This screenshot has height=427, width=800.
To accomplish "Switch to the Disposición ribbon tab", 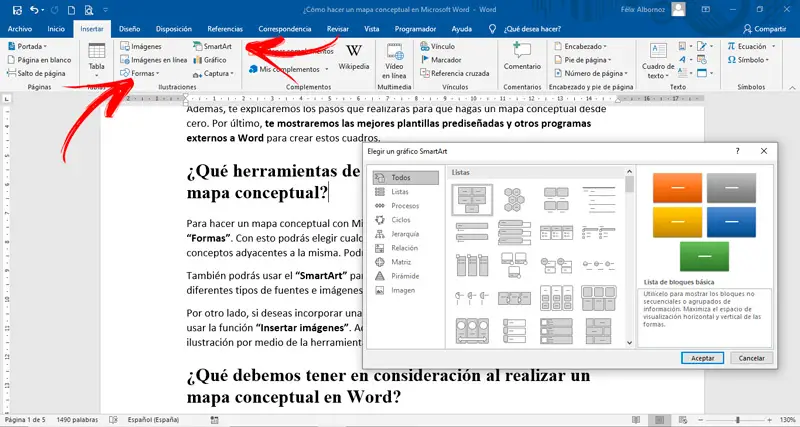I will point(174,29).
